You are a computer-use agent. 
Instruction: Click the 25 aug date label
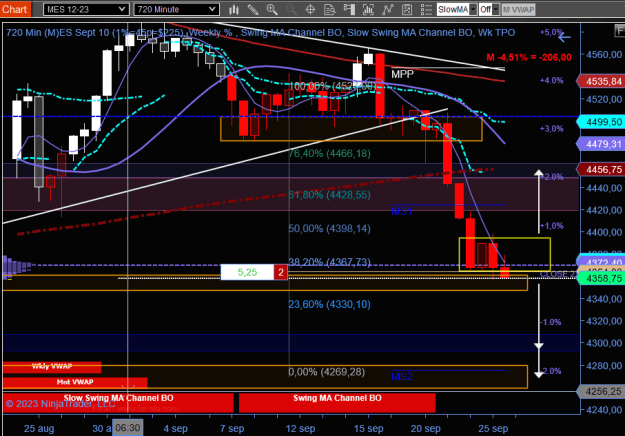[x=39, y=429]
